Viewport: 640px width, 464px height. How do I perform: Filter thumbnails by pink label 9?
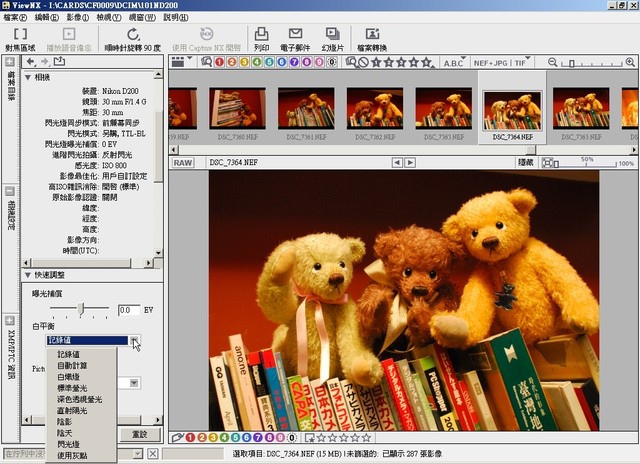pyautogui.click(x=319, y=62)
